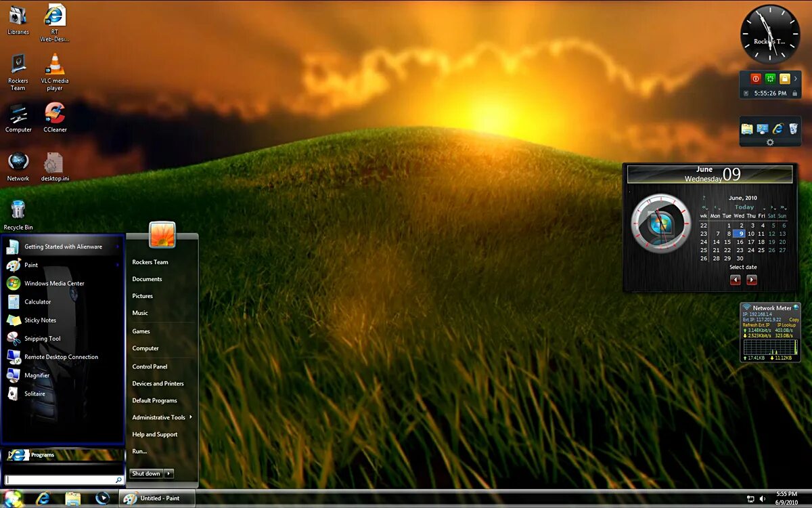The image size is (812, 508).
Task: Expand Getting Started submenu arrow
Action: (x=118, y=247)
